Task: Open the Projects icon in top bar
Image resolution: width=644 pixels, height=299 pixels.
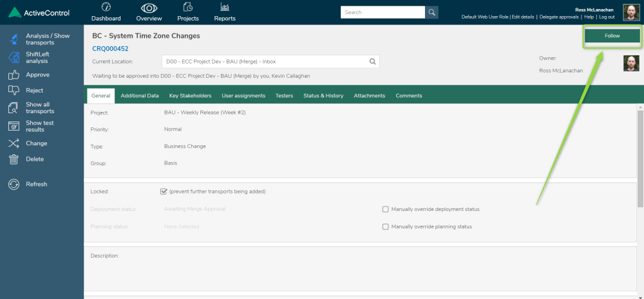Action: [187, 7]
